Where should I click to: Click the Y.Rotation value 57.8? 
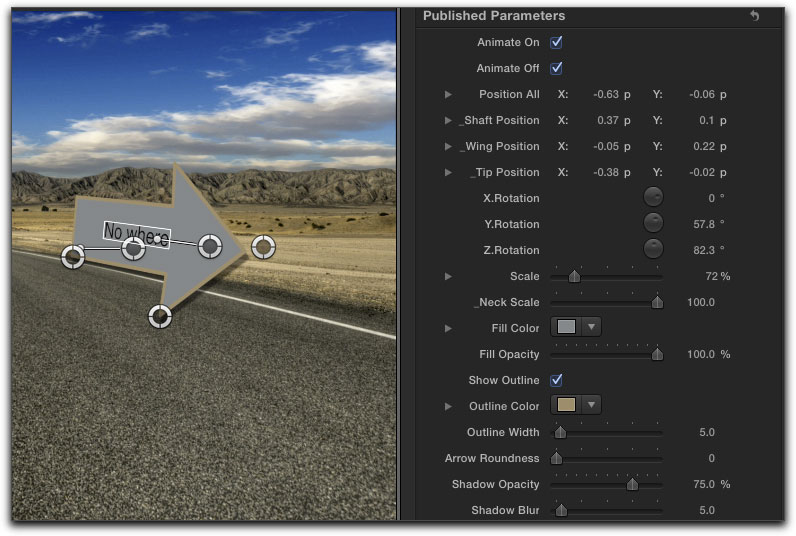[704, 224]
